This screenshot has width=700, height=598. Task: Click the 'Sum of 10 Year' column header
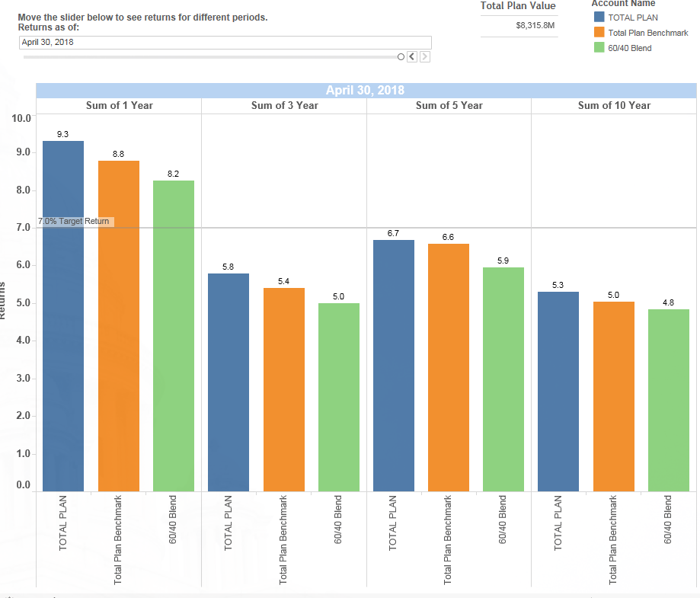click(614, 105)
